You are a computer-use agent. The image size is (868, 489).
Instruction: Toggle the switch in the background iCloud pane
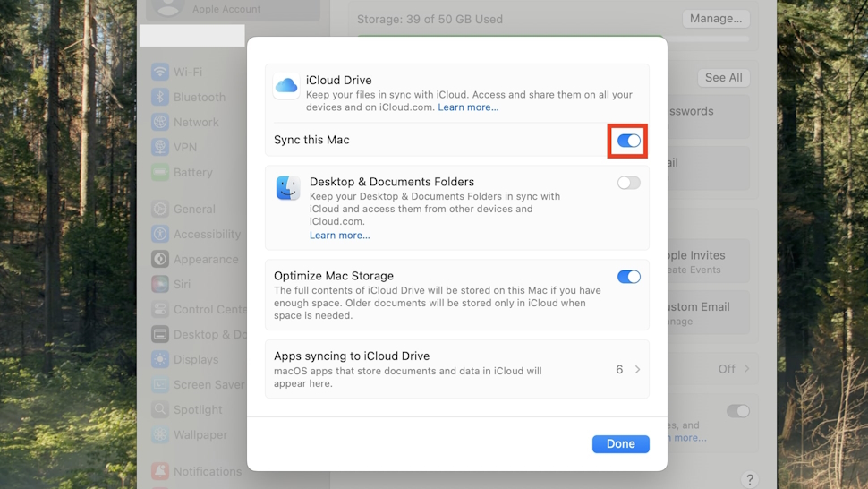tap(737, 411)
